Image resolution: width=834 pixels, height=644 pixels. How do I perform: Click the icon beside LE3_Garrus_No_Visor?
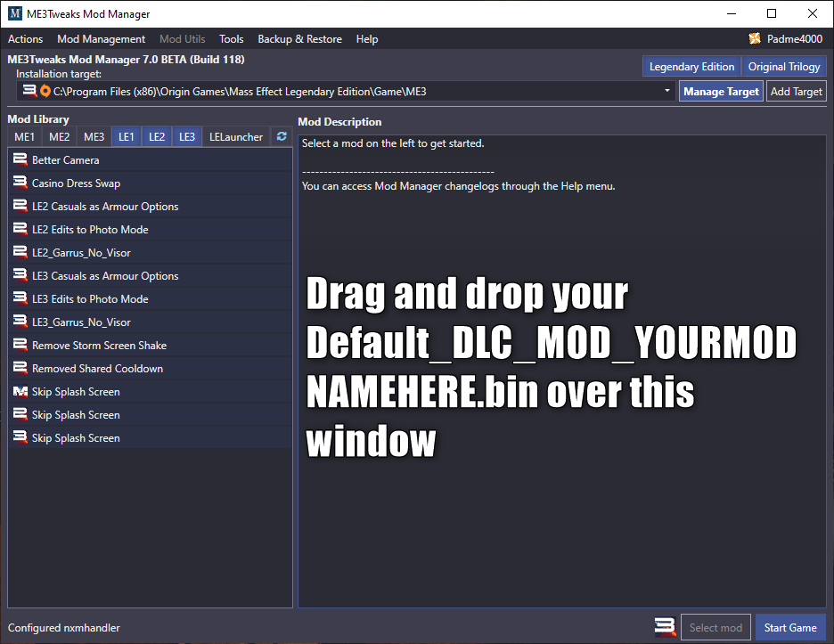pyautogui.click(x=20, y=322)
